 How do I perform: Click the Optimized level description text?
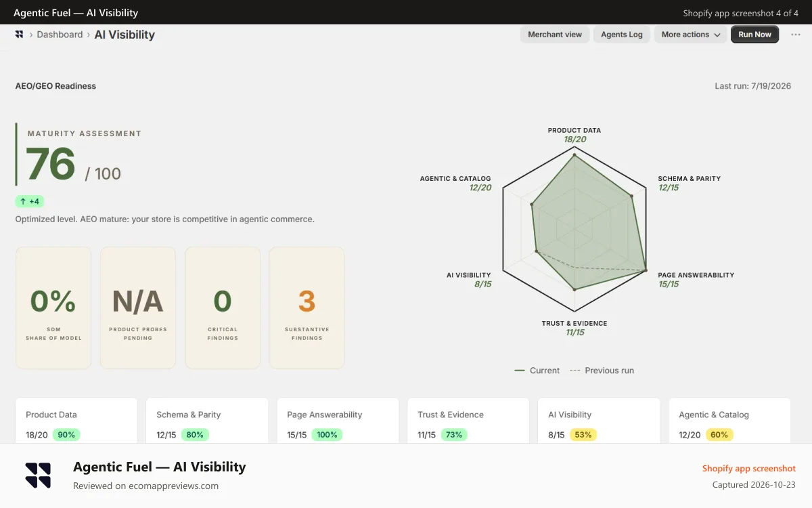[165, 219]
